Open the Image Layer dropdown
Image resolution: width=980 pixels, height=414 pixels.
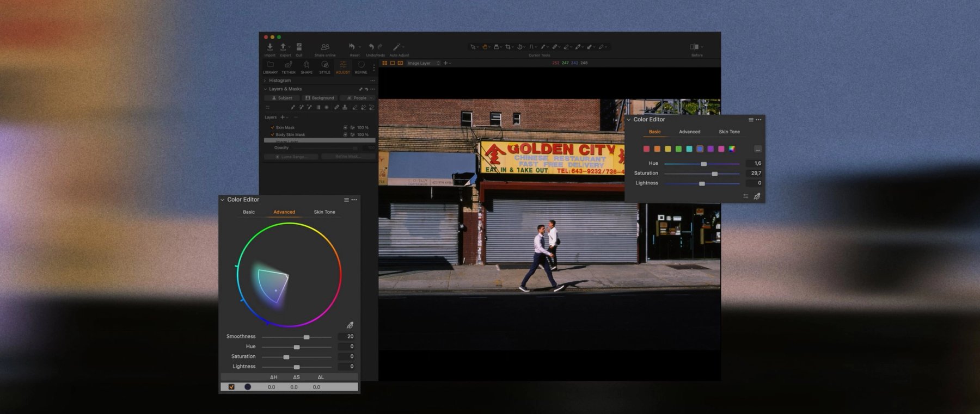tap(424, 63)
